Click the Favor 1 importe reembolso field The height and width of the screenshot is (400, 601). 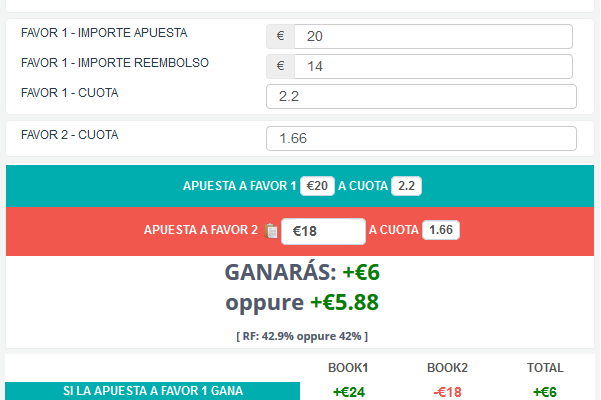pos(434,66)
